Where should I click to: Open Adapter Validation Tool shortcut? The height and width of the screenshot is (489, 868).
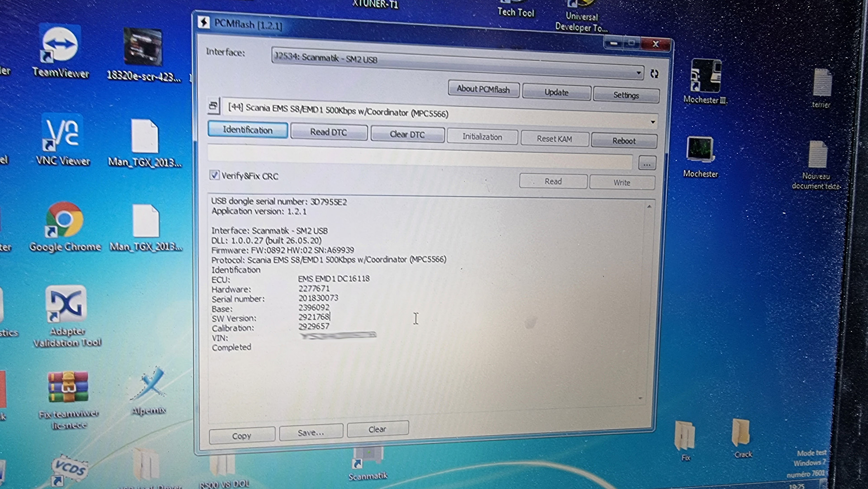[x=67, y=316]
